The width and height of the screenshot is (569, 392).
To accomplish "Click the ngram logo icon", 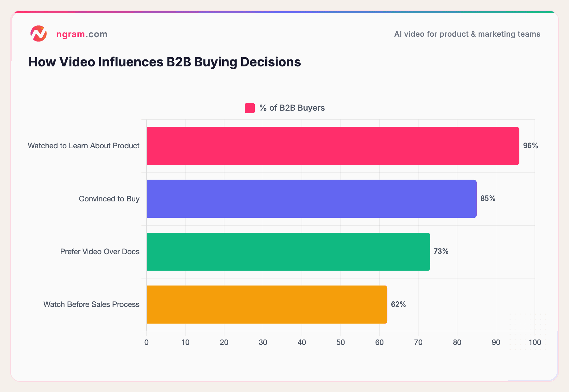I will tap(39, 34).
